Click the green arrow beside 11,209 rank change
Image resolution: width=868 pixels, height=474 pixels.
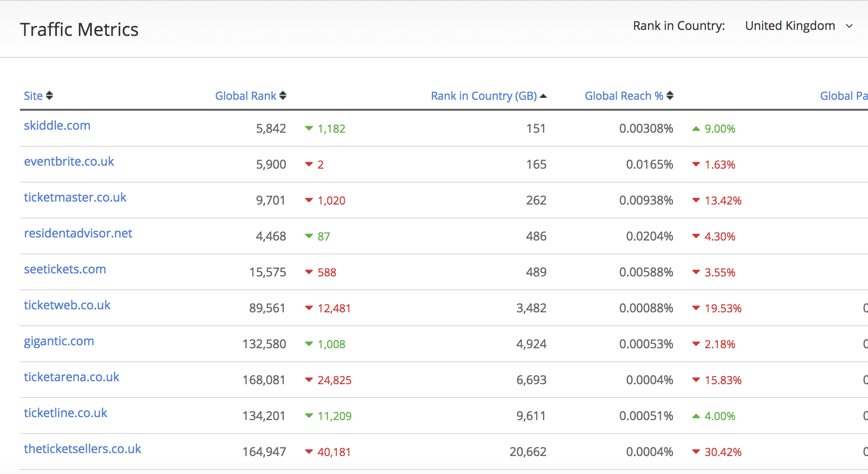(309, 416)
